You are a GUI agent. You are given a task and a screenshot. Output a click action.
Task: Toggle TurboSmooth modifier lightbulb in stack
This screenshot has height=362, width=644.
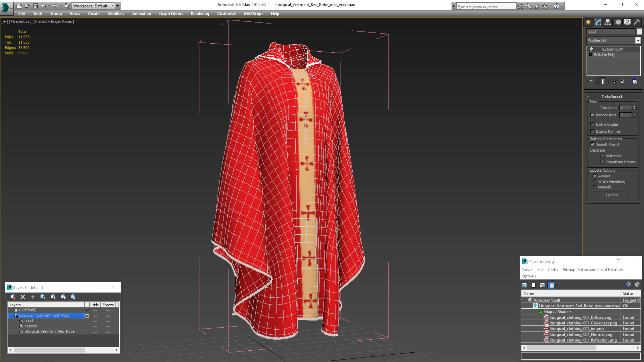tap(591, 49)
